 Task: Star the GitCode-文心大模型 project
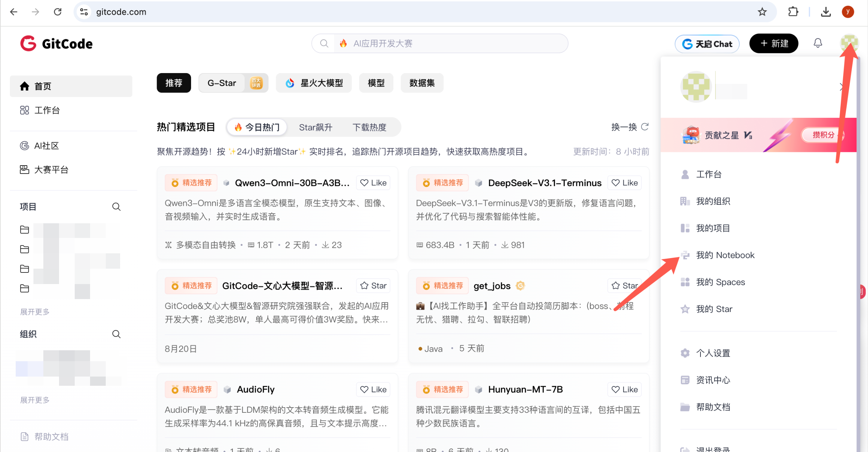[373, 285]
